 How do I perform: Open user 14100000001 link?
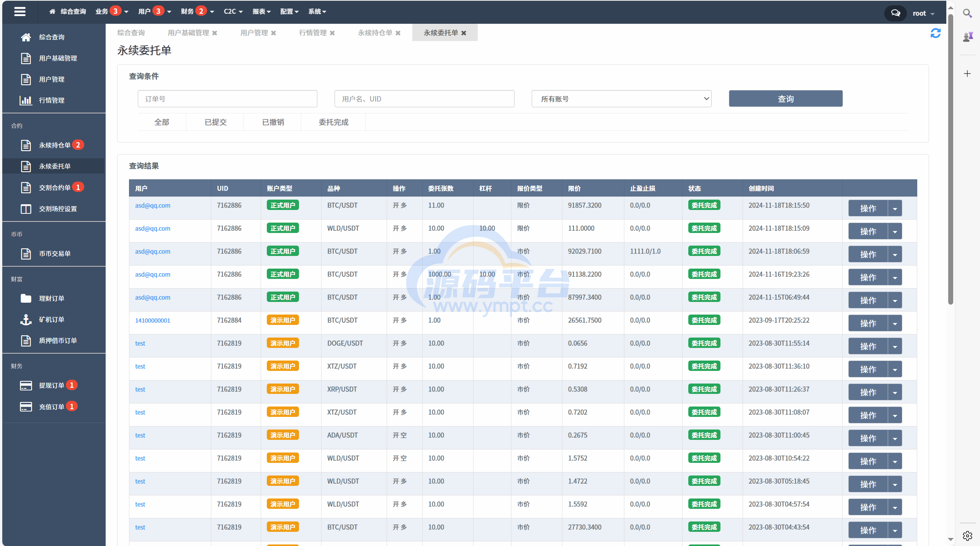pyautogui.click(x=152, y=320)
